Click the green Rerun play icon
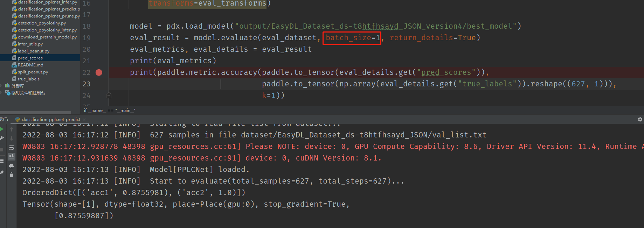Image resolution: width=644 pixels, height=228 pixels. pos(1,129)
